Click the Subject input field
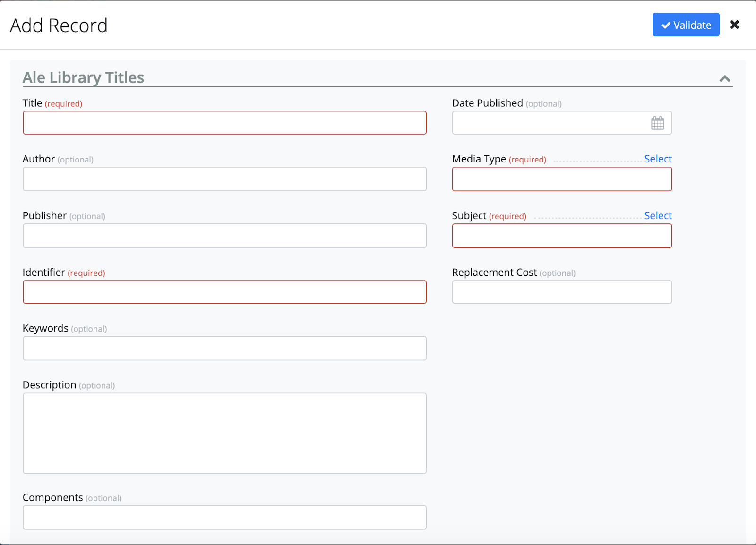The width and height of the screenshot is (756, 545). coord(562,236)
